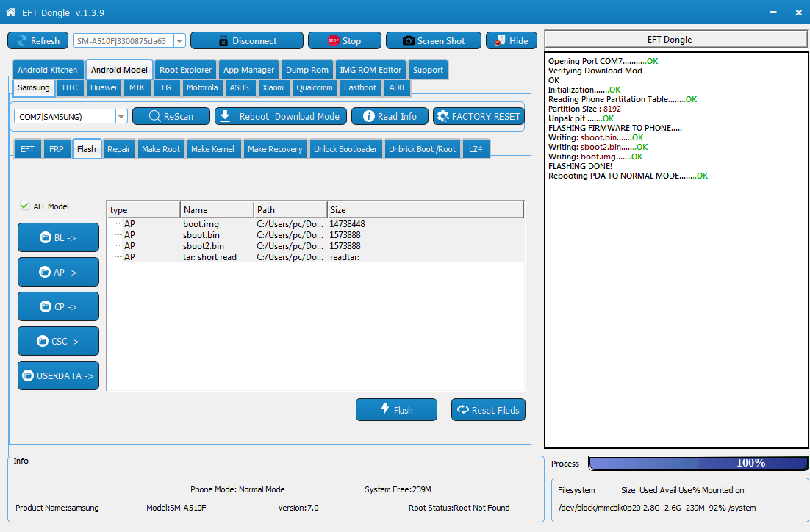Select the Flash sub-tab
Image resolution: width=810 pixels, height=532 pixels.
coord(86,148)
